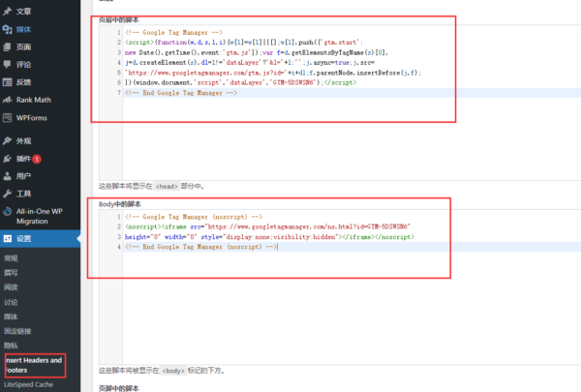Click the media icon beside 媒体 at top
This screenshot has width=581, height=392.
pos(7,29)
